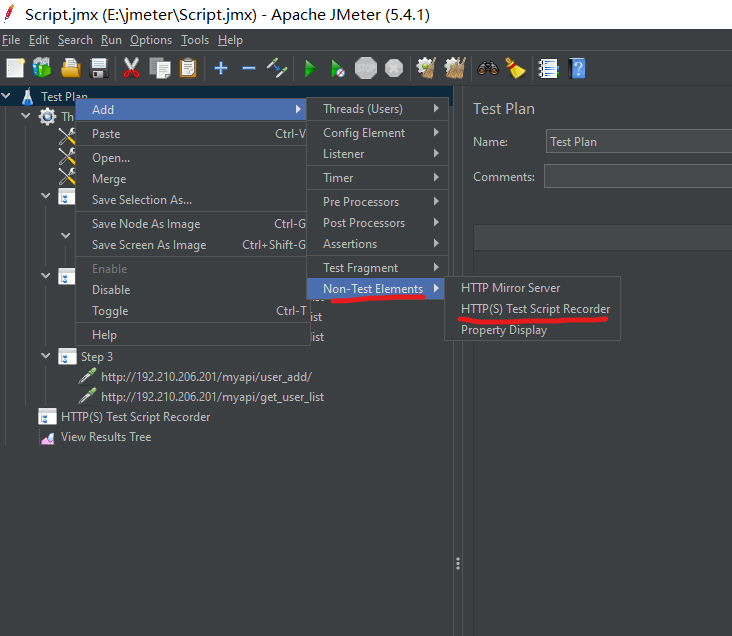Click the Paste clipboard icon
The height and width of the screenshot is (636, 732).
click(188, 68)
